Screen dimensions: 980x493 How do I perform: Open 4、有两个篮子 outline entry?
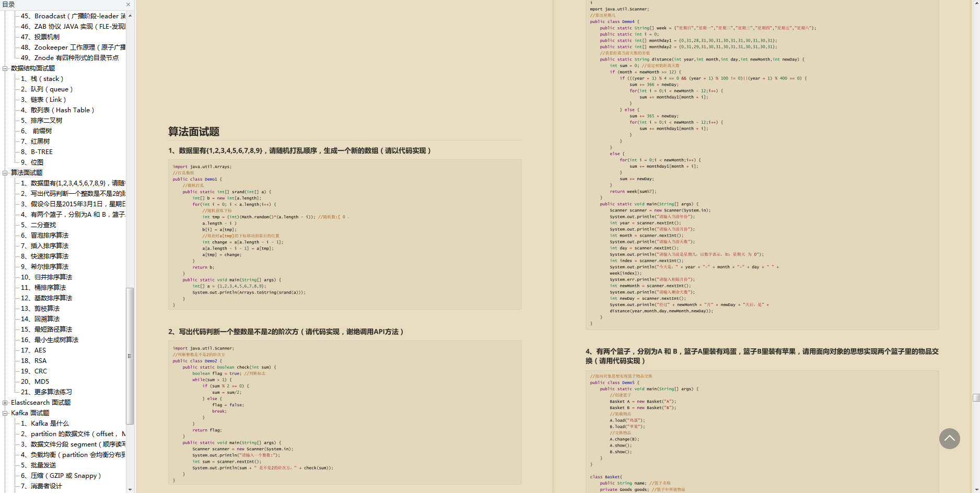click(73, 215)
